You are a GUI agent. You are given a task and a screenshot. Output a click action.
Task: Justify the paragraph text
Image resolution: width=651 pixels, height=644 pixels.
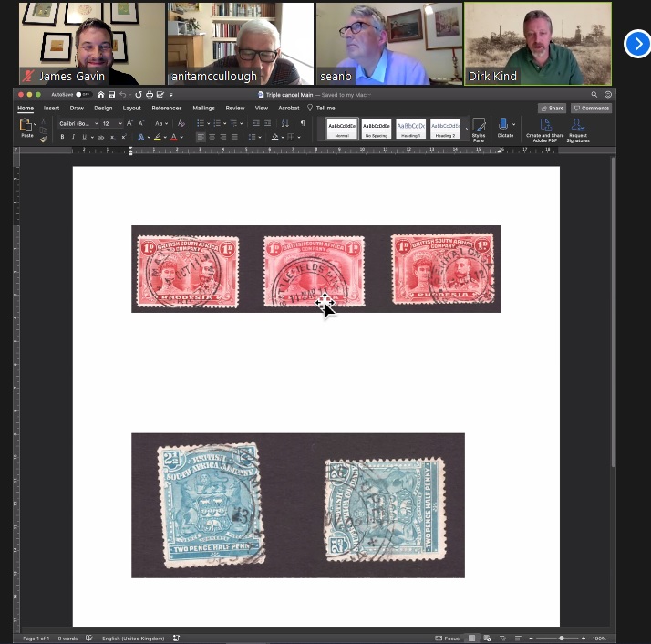[234, 137]
